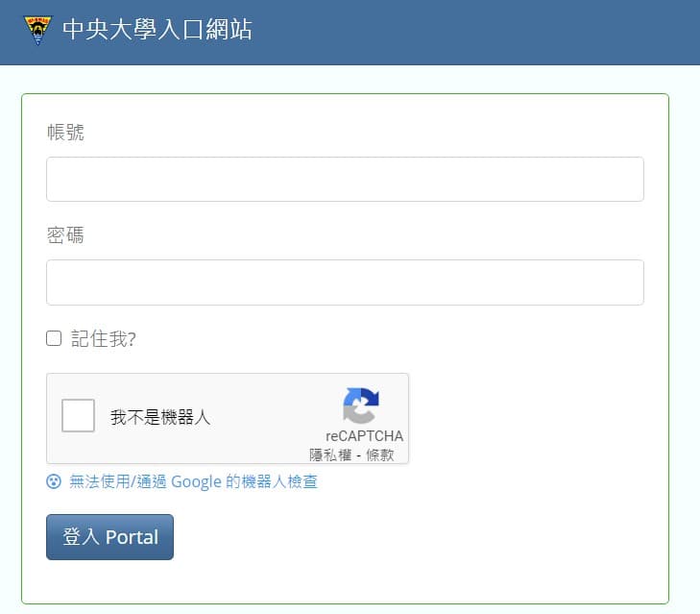Focus the 帳號 account input field
The image size is (700, 614).
[x=345, y=179]
